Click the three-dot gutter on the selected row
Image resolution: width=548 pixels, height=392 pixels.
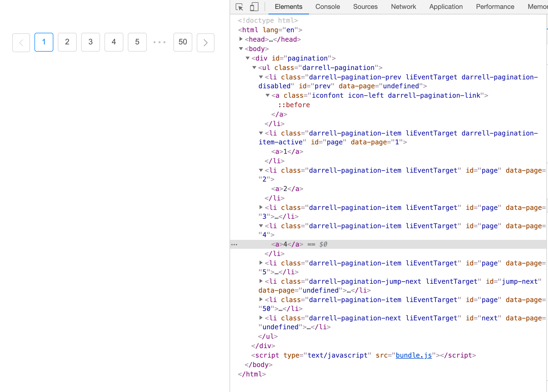click(234, 245)
